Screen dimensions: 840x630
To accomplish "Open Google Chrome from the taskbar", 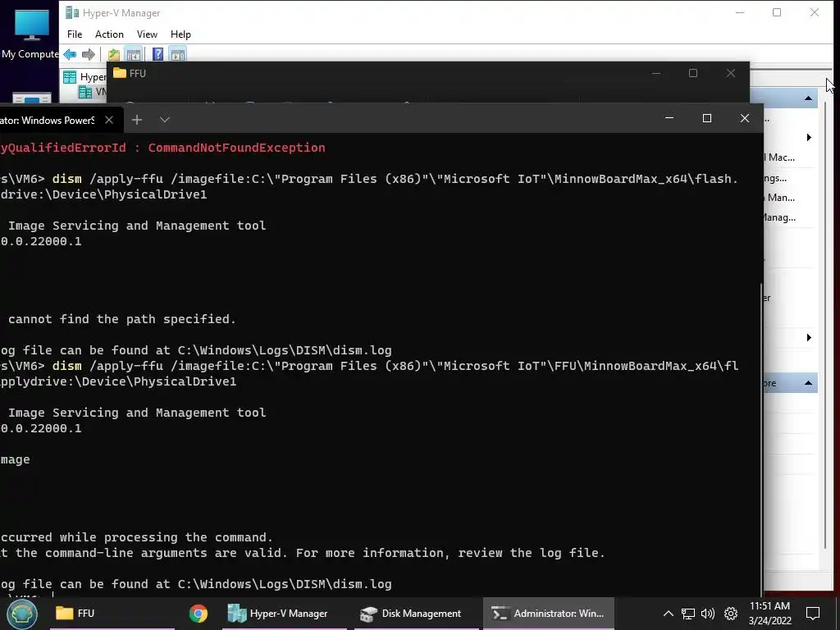I will click(199, 614).
